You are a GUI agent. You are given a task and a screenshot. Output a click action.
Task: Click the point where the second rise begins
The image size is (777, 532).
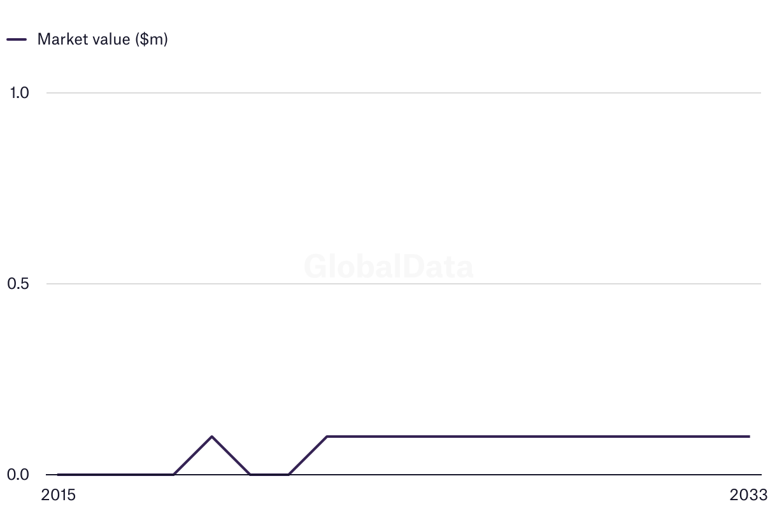(289, 474)
